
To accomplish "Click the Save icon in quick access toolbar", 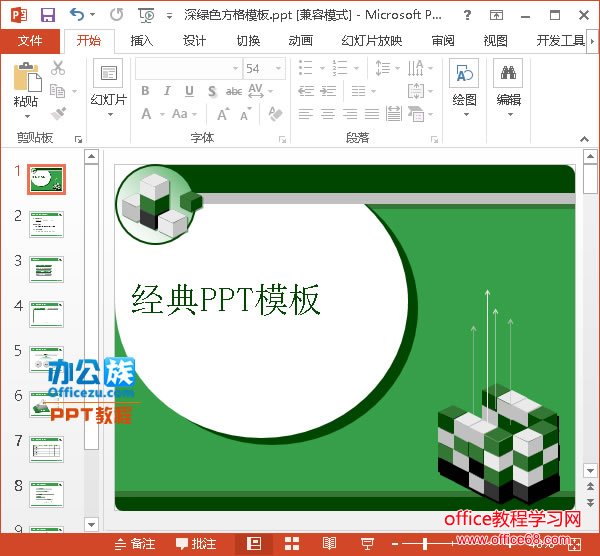I will 47,15.
